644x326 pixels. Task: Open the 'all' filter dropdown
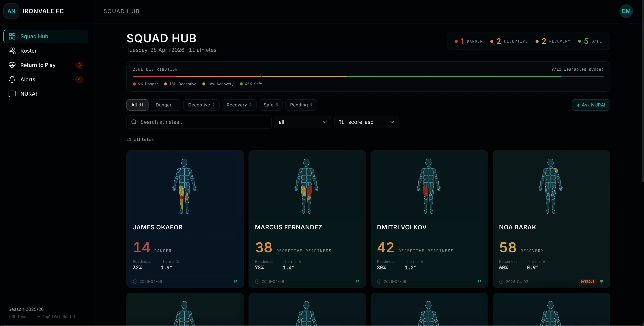pyautogui.click(x=303, y=122)
